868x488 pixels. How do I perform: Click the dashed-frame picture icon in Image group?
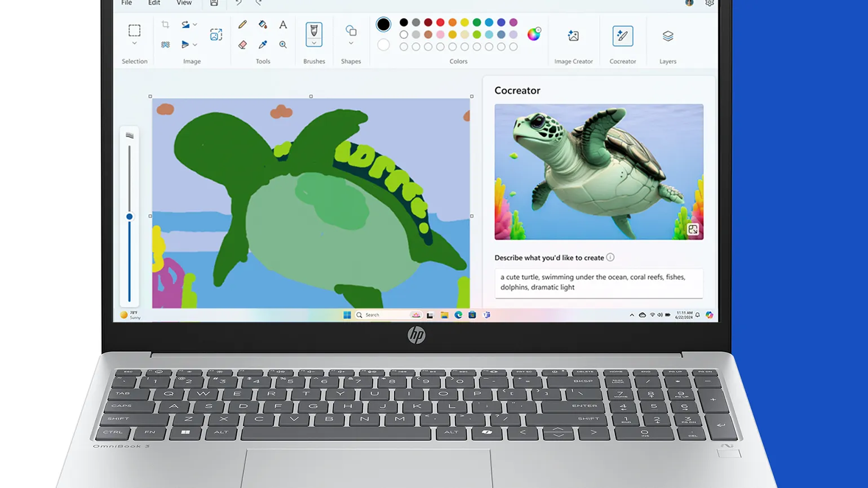pyautogui.click(x=216, y=35)
